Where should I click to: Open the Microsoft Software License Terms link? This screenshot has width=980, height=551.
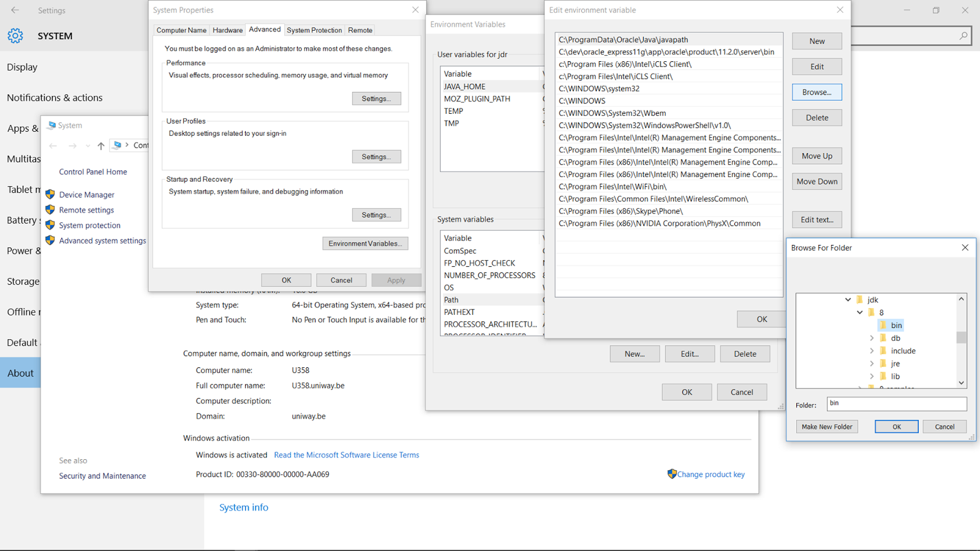click(x=346, y=455)
